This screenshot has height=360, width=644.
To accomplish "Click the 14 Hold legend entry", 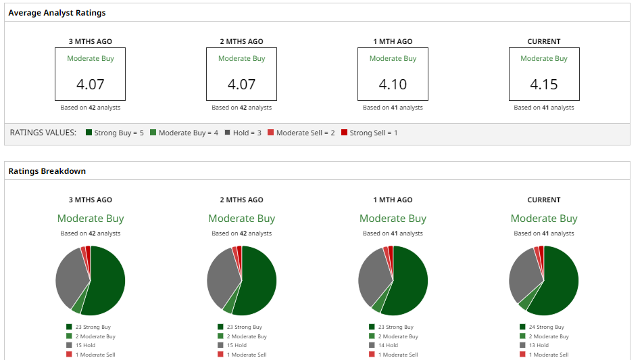I will coord(387,345).
